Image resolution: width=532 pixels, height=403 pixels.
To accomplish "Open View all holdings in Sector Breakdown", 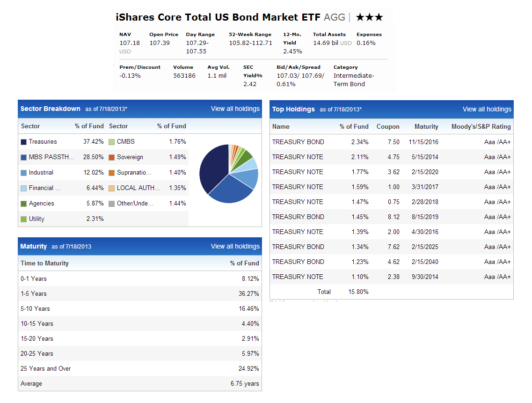I will (x=235, y=109).
